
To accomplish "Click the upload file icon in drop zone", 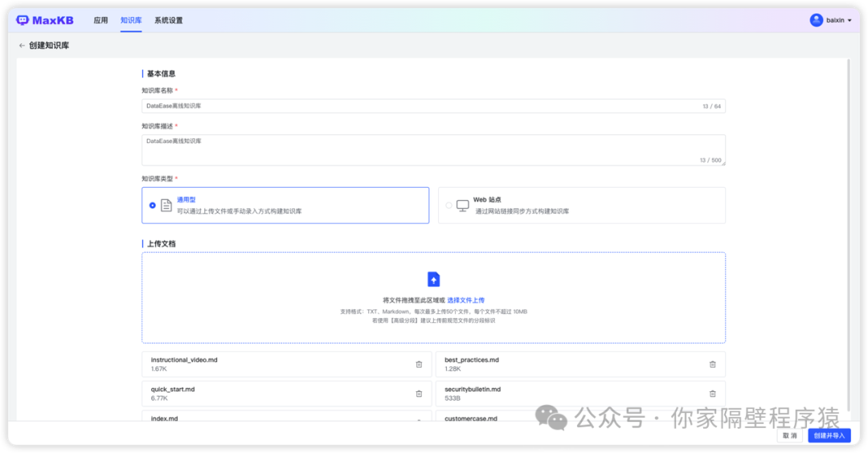I will tap(433, 280).
